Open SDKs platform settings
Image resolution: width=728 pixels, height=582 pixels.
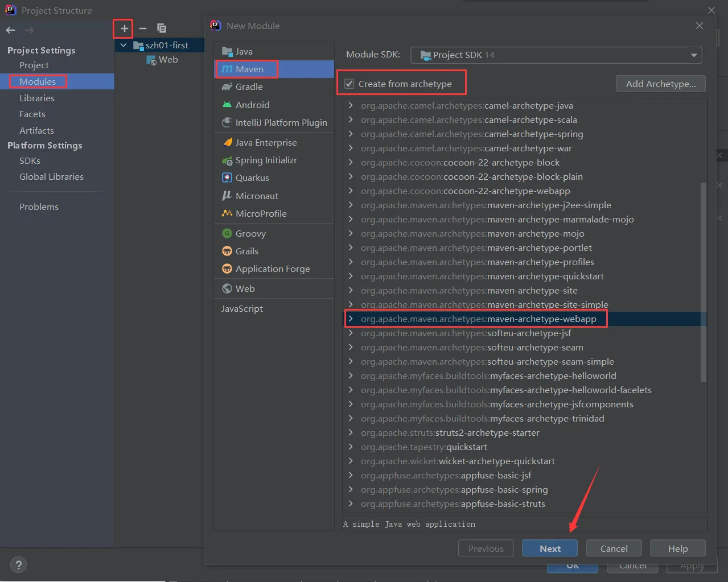30,160
